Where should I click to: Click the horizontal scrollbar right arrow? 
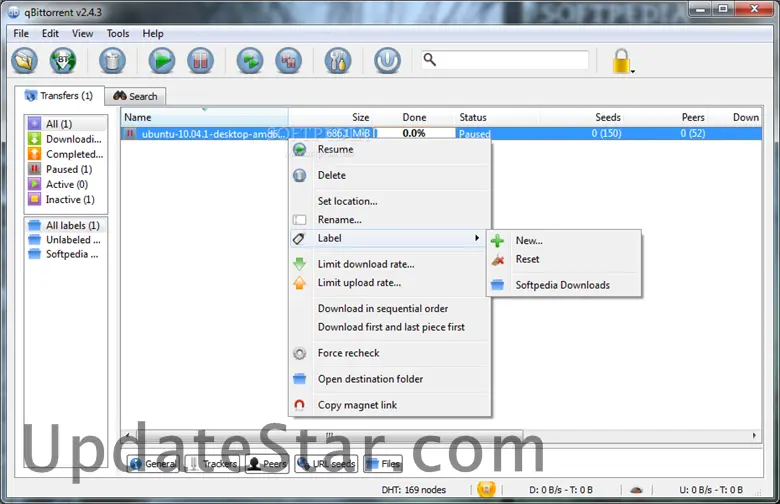pyautogui.click(x=754, y=435)
